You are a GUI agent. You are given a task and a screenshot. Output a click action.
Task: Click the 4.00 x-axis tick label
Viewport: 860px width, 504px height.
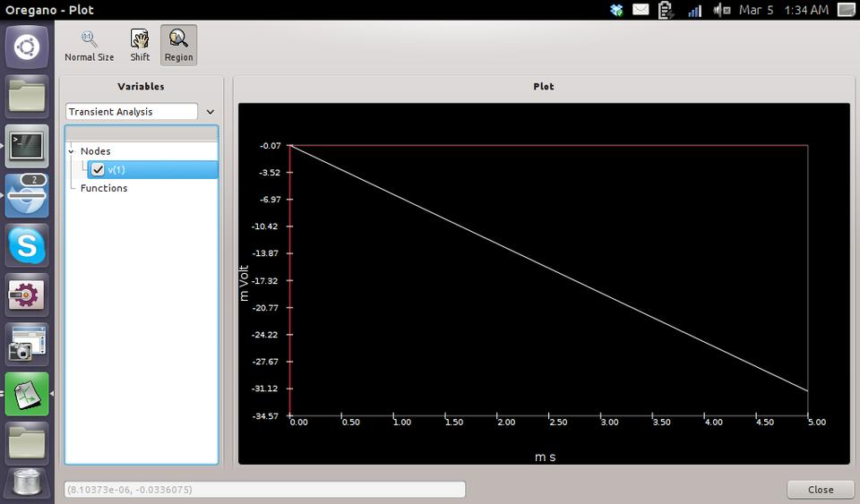point(714,422)
